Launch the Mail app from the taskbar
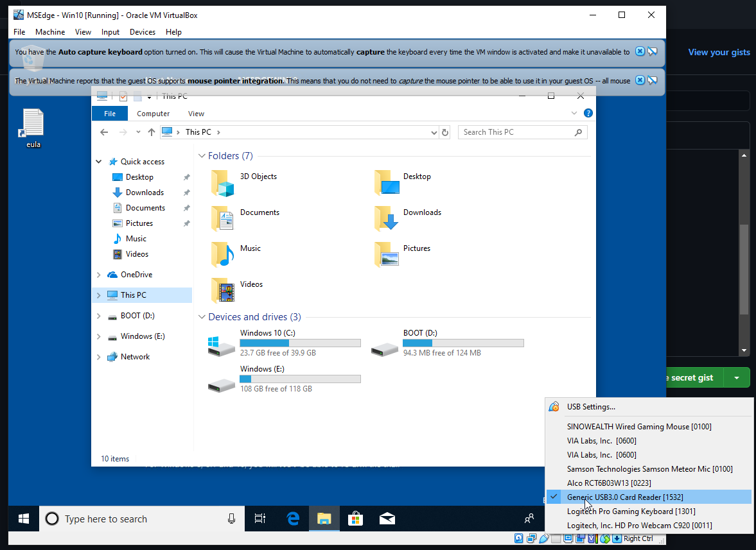 pos(387,519)
